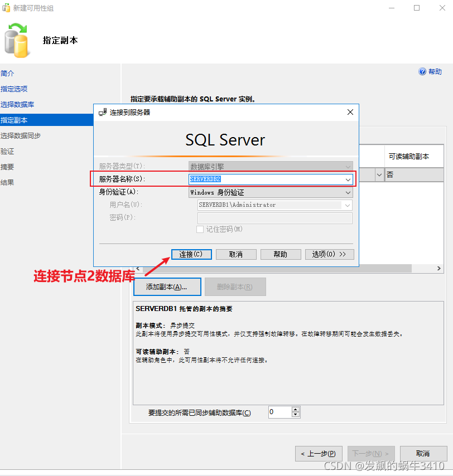Image resolution: width=453 pixels, height=476 pixels.
Task: Click 下一步(N) > button
Action: click(x=371, y=454)
